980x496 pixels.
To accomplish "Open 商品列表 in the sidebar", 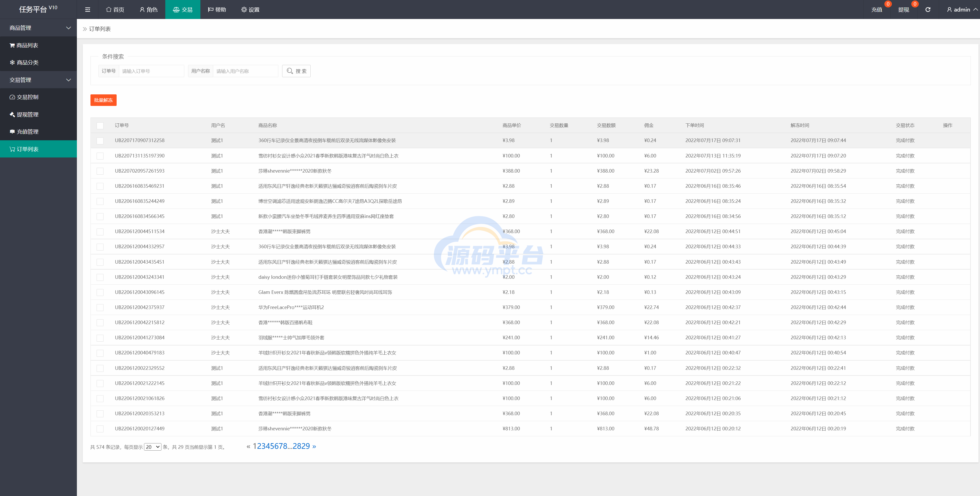I will coord(38,45).
